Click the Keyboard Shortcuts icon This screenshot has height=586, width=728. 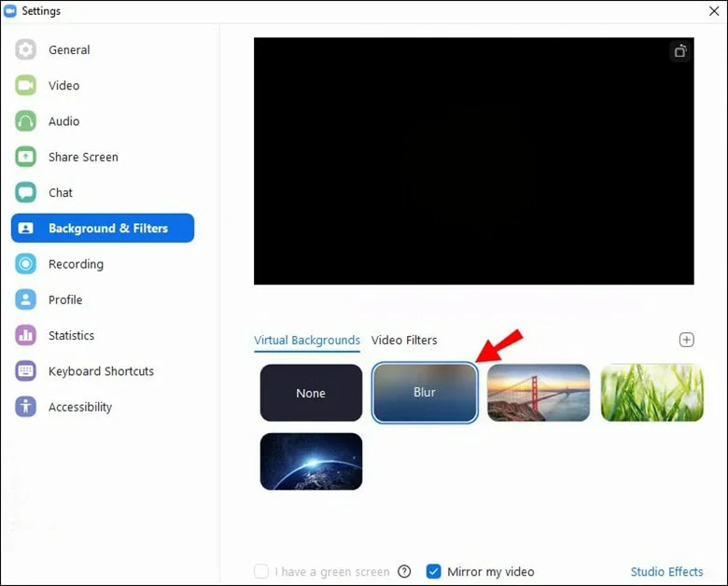25,371
